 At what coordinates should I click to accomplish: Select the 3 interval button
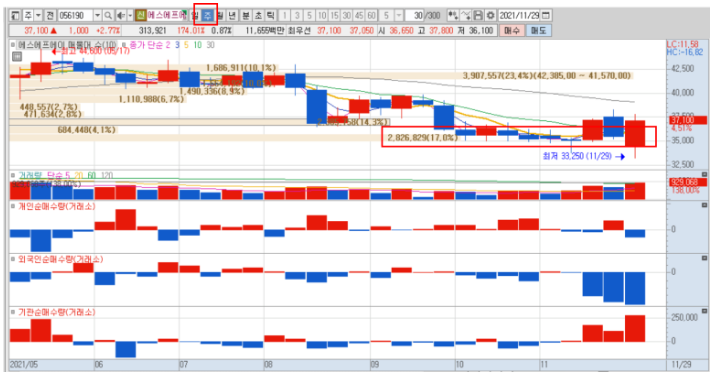tap(297, 15)
